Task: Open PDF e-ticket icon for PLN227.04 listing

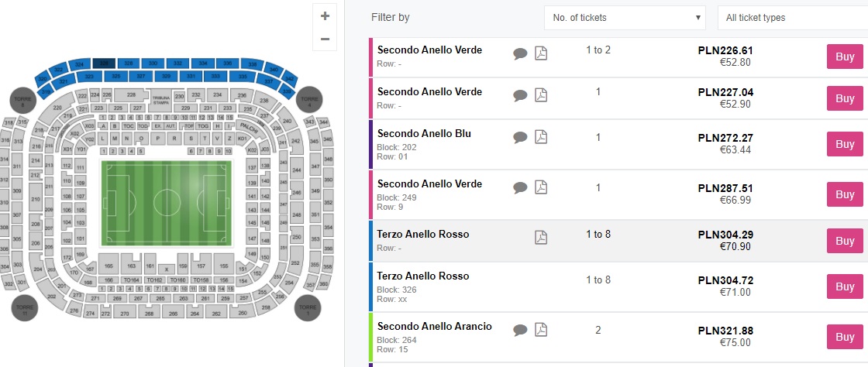Action: tap(541, 95)
